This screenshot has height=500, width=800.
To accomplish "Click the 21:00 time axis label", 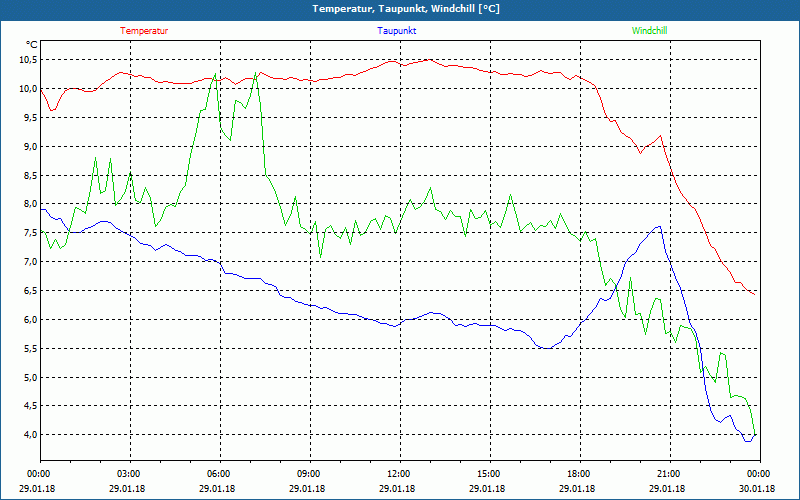I will tap(669, 474).
